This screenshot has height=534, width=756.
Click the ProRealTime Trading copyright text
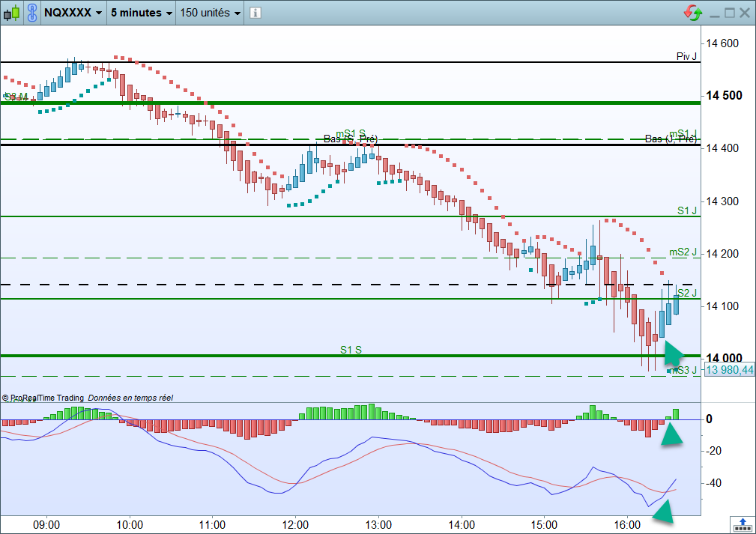click(43, 398)
